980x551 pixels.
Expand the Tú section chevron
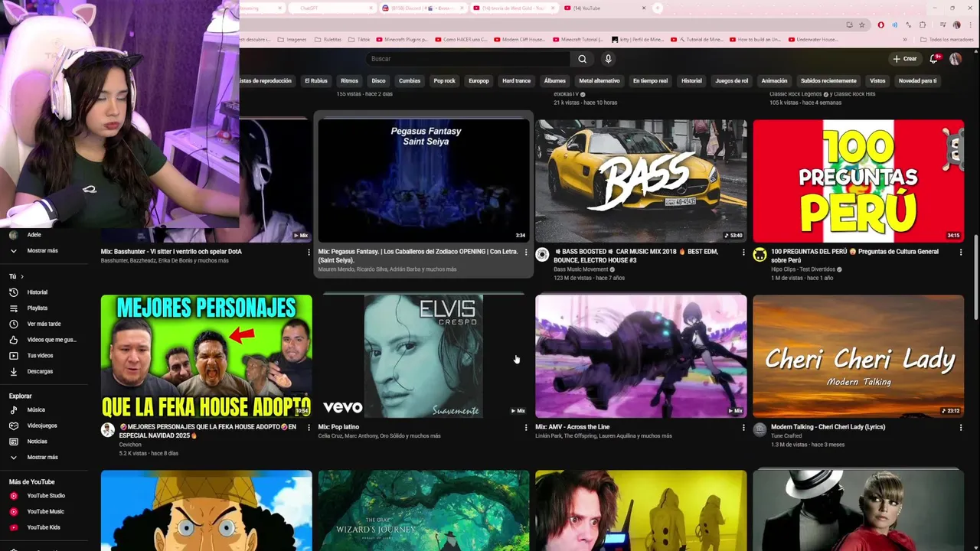(x=22, y=276)
